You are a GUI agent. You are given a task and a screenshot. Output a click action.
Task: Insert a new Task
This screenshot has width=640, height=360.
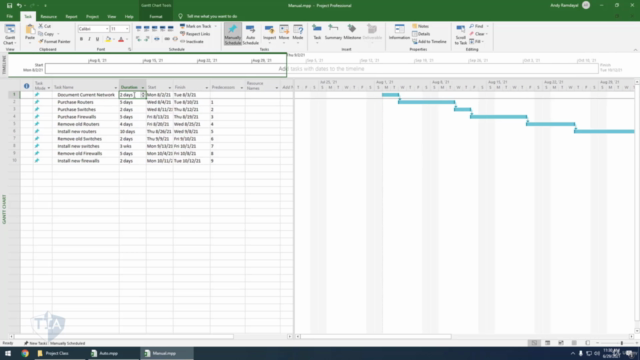317,33
